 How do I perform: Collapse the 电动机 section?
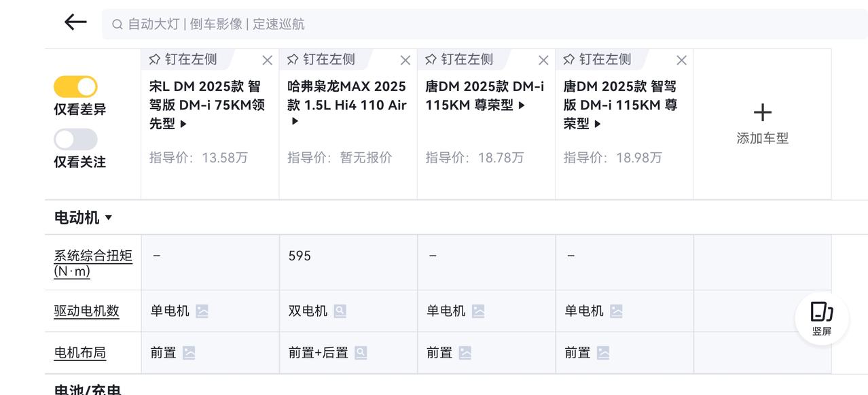(83, 218)
